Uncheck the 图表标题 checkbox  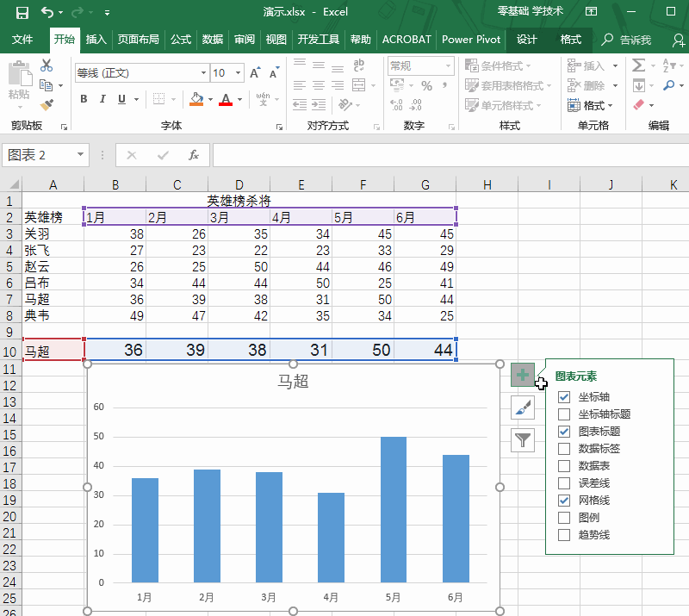[x=564, y=432]
